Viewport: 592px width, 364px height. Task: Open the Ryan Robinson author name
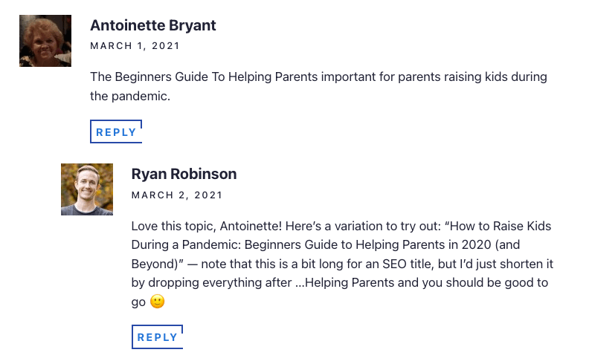click(x=184, y=174)
